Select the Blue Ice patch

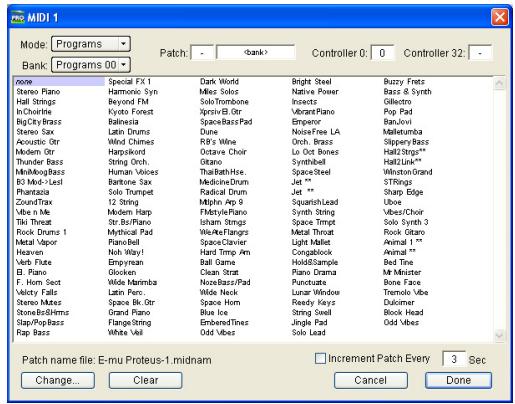pyautogui.click(x=214, y=312)
